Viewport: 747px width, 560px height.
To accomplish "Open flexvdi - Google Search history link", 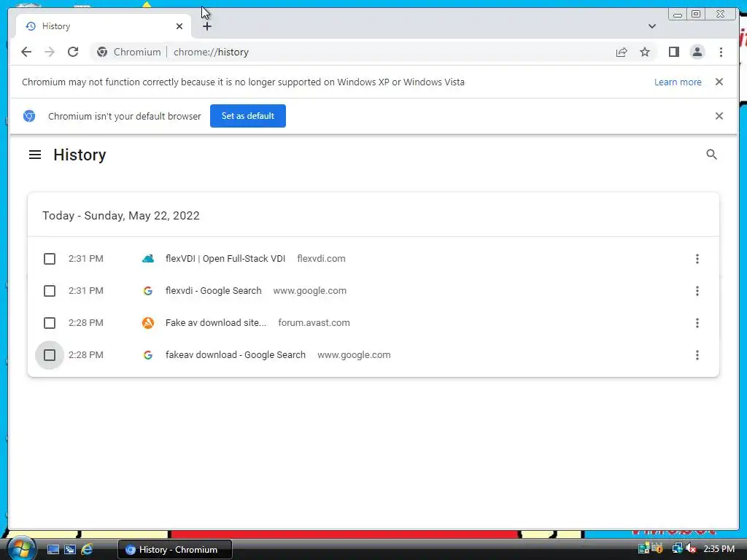I will (214, 291).
